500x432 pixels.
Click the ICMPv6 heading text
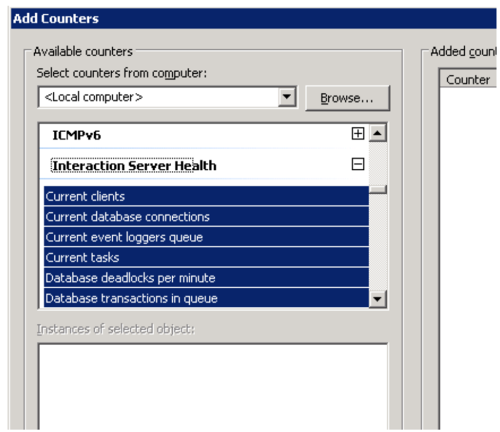[76, 135]
